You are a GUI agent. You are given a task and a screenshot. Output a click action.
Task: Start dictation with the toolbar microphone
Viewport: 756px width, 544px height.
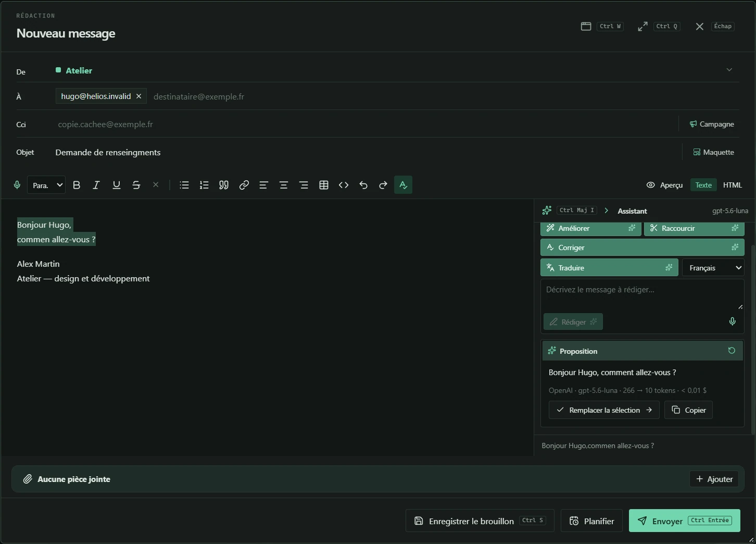pos(17,185)
